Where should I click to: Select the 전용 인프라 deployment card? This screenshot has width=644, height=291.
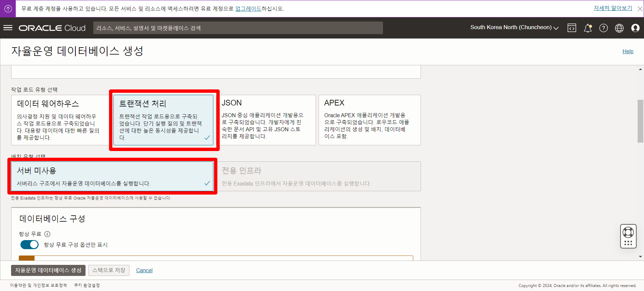(318, 176)
